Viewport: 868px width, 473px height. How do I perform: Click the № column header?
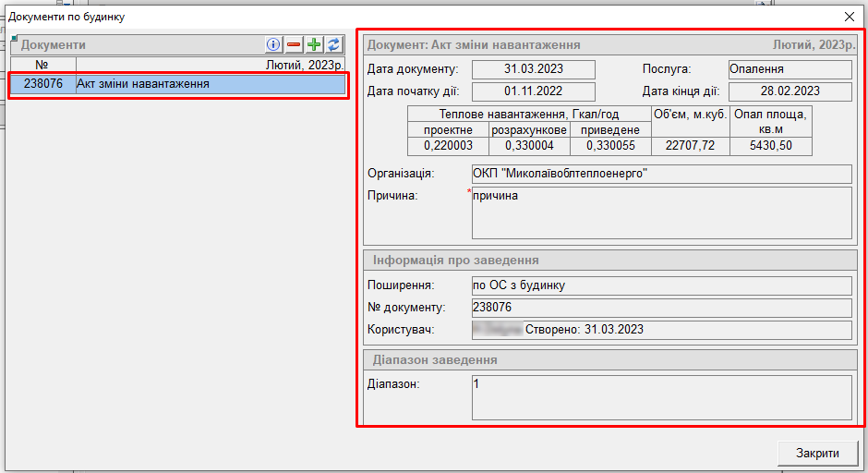pyautogui.click(x=42, y=66)
